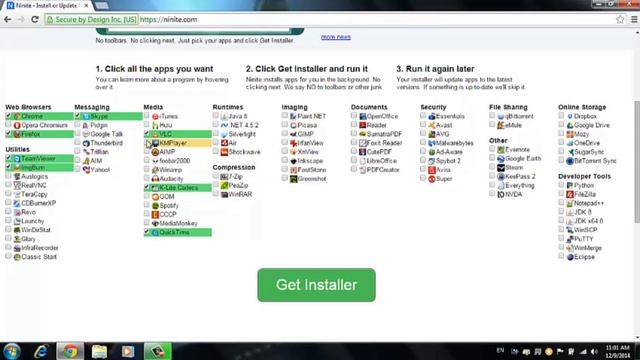Viewport: 640px width, 360px height.
Task: Select the Classic Start label
Action: point(39,257)
